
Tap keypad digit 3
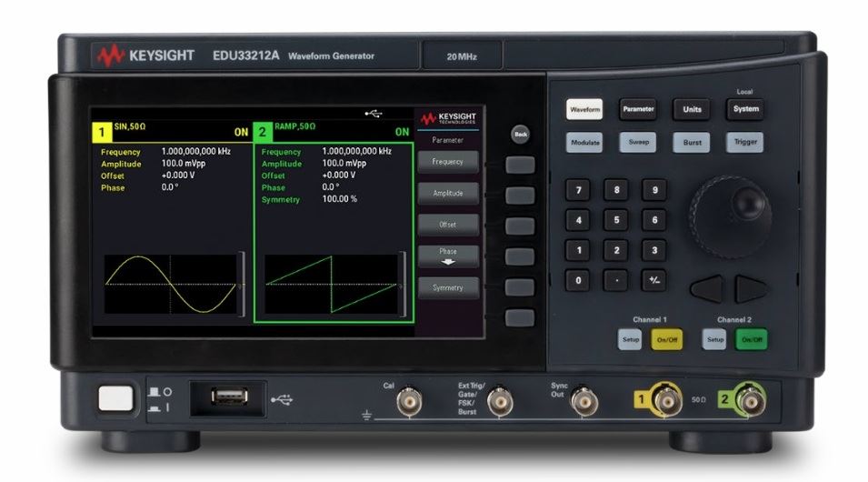[x=654, y=250]
